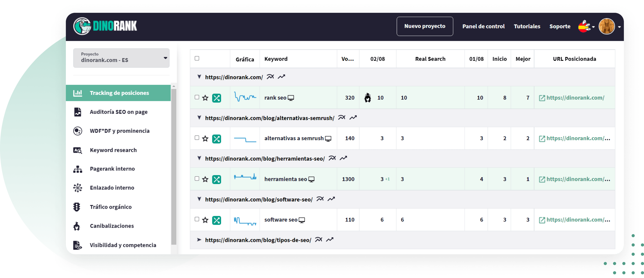Sort by the Mejor column header
The height and width of the screenshot is (278, 644).
pyautogui.click(x=523, y=59)
